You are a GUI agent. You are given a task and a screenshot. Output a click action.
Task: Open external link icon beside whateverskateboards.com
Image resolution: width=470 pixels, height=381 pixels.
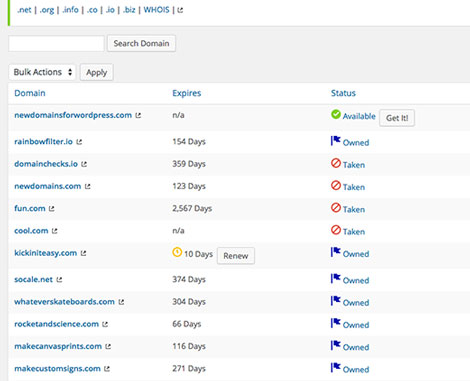pyautogui.click(x=121, y=302)
